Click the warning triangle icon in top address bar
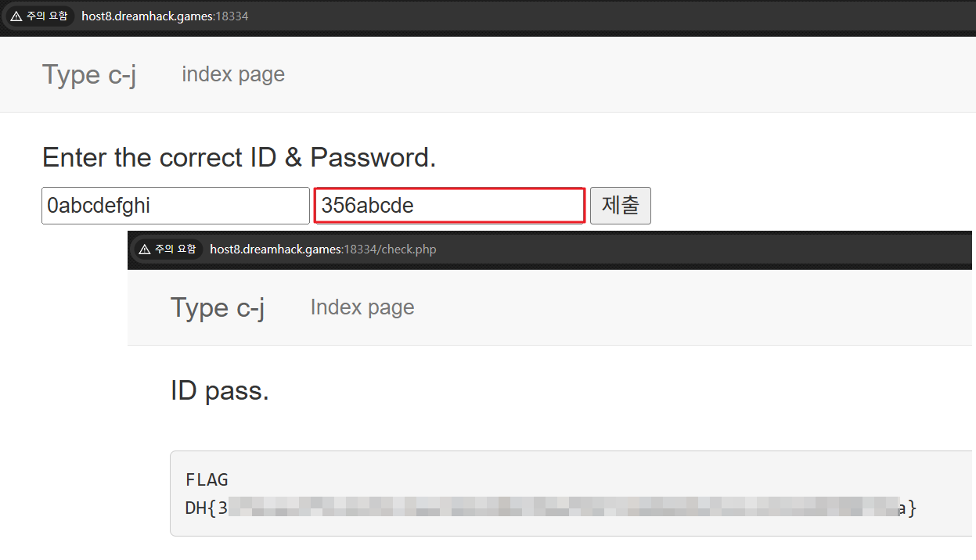The height and width of the screenshot is (560, 976). [x=16, y=16]
